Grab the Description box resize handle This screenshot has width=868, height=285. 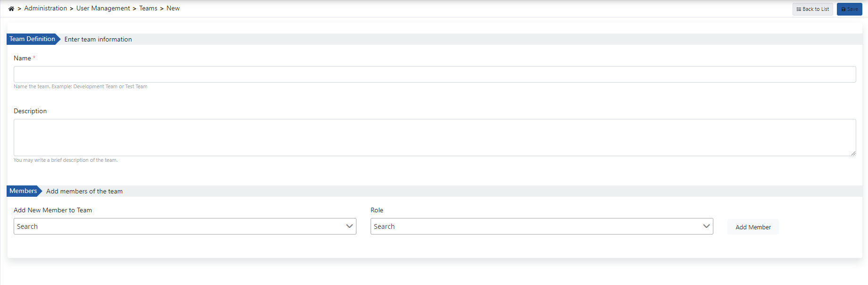tap(853, 153)
